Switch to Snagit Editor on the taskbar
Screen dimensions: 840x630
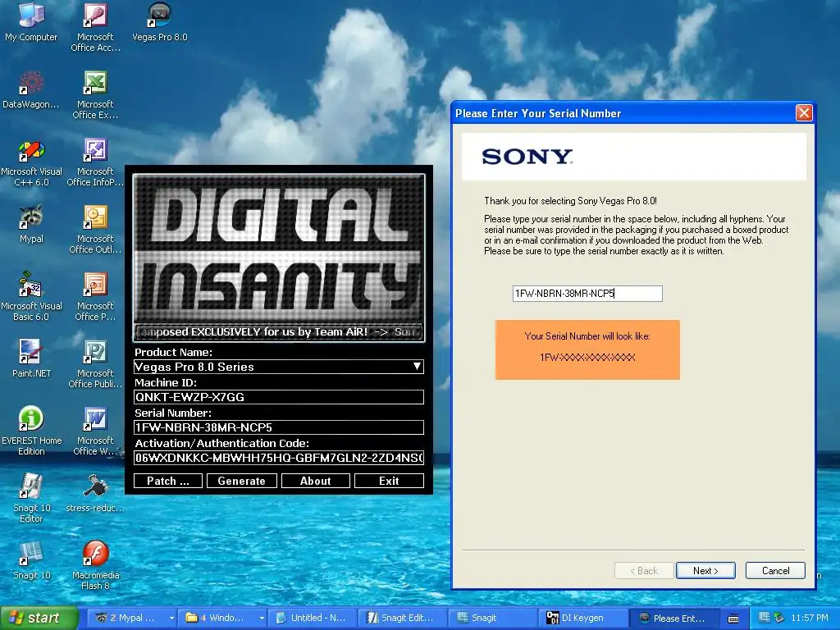(402, 618)
